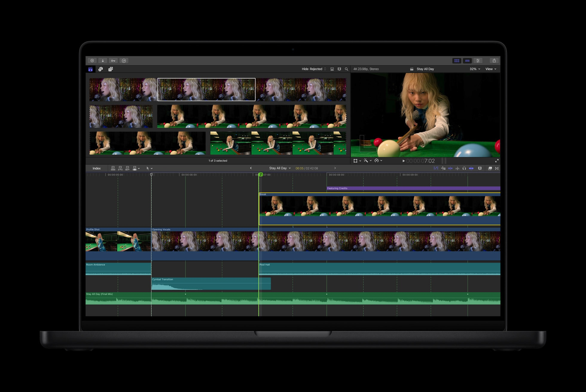Click the enhancement magic wand icon

(x=366, y=161)
